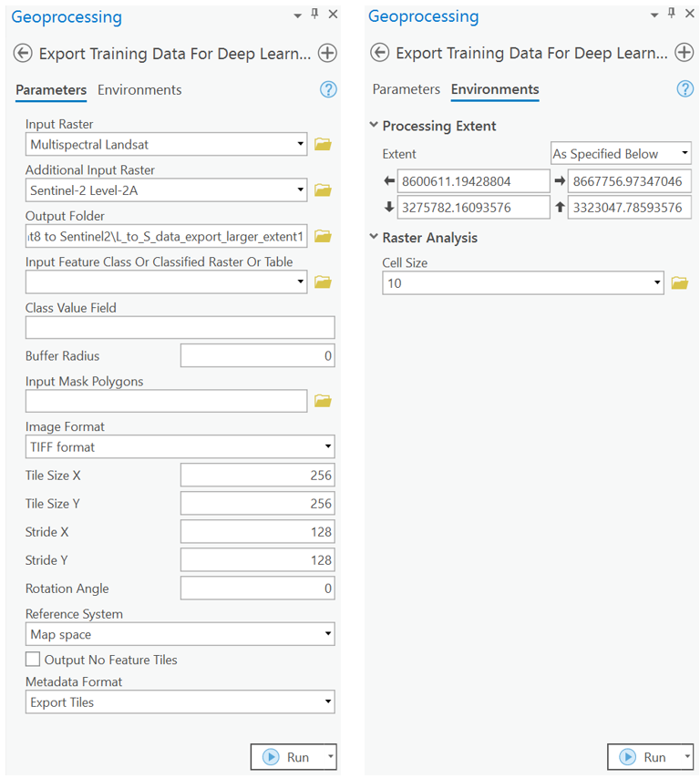Switch to Environments tab in left panel

pyautogui.click(x=139, y=90)
